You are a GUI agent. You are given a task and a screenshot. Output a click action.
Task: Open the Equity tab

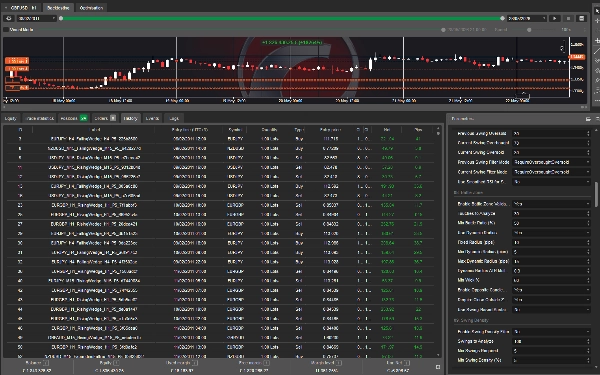(x=11, y=118)
